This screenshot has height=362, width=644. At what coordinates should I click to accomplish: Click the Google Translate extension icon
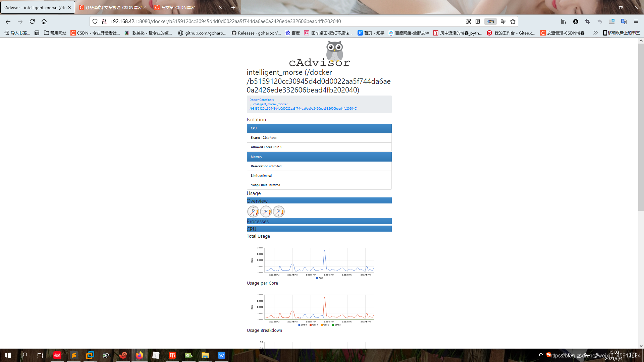click(624, 21)
